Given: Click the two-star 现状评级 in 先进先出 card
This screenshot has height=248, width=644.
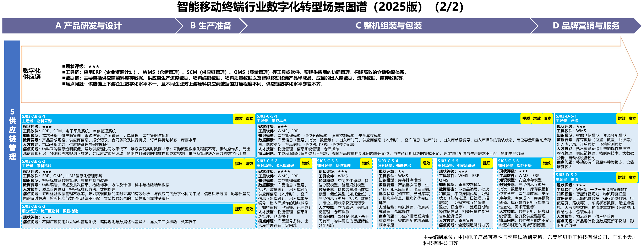Looking at the screenshot, I should click(392, 172).
